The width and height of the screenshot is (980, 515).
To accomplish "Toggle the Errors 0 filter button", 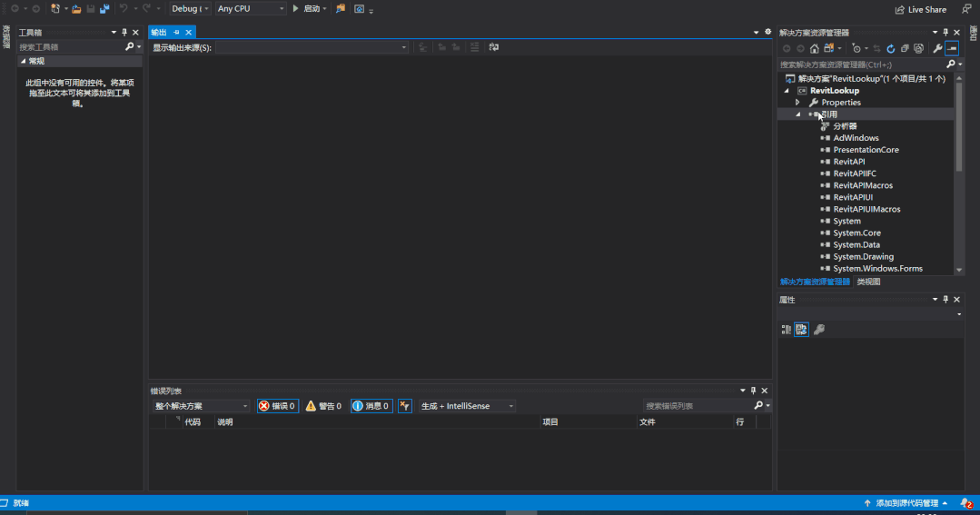I will [x=277, y=406].
